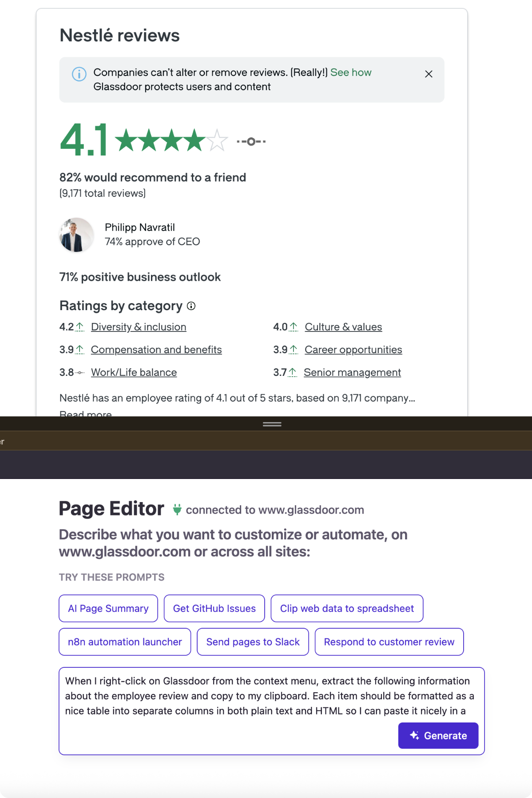Click Philipp Navratil's CEO photo

coord(76,235)
